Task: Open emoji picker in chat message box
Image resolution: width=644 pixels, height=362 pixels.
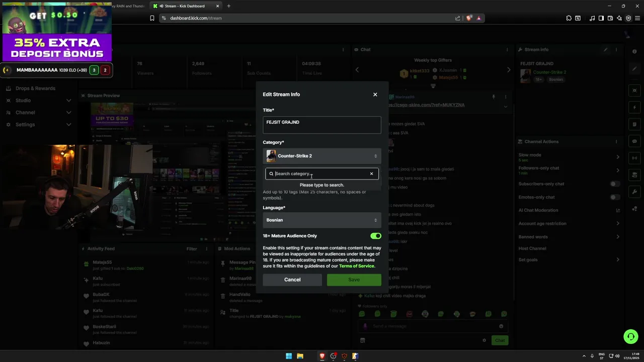Action: point(501,326)
